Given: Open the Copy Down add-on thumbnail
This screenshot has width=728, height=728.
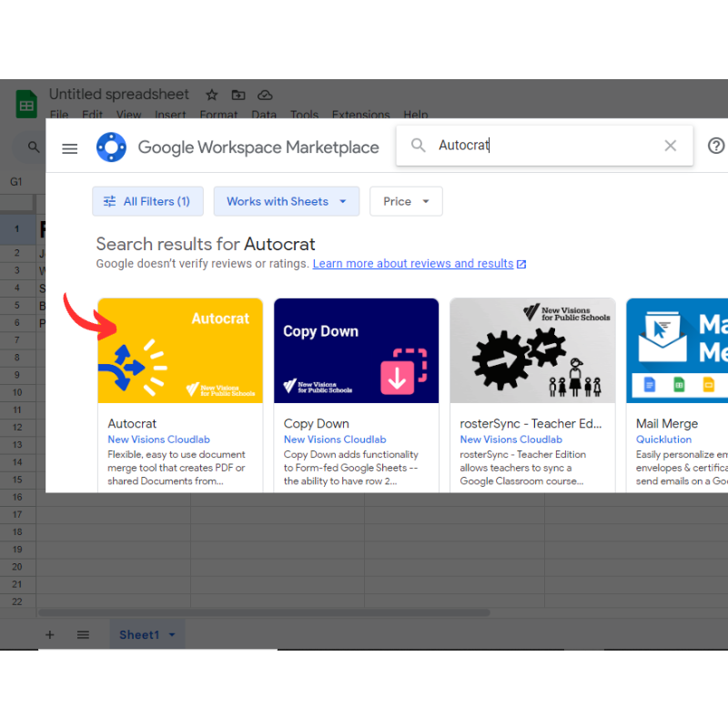Looking at the screenshot, I should click(356, 350).
